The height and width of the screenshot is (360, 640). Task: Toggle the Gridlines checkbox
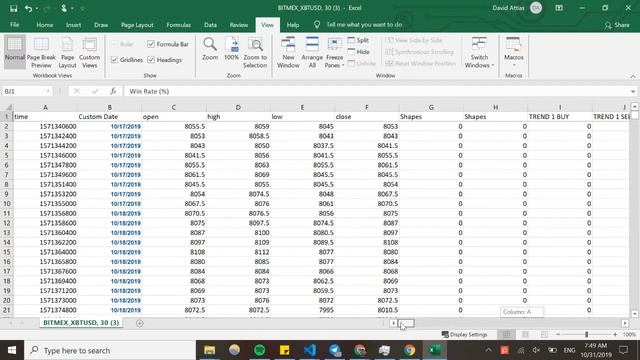click(x=114, y=60)
